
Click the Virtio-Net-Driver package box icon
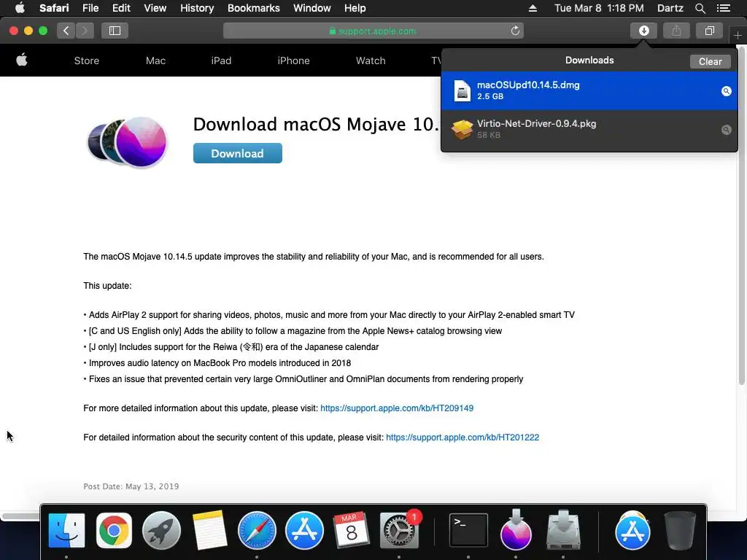(462, 129)
